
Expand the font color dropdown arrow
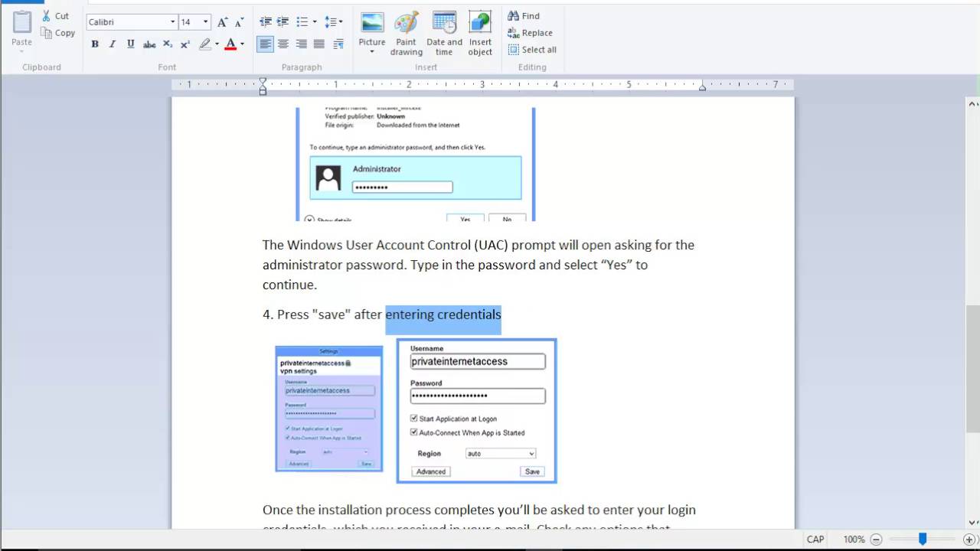242,44
